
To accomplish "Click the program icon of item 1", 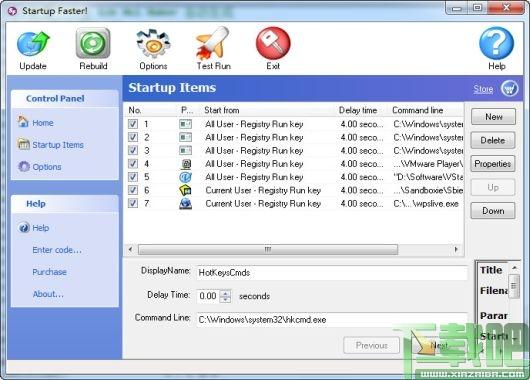I will (x=185, y=124).
